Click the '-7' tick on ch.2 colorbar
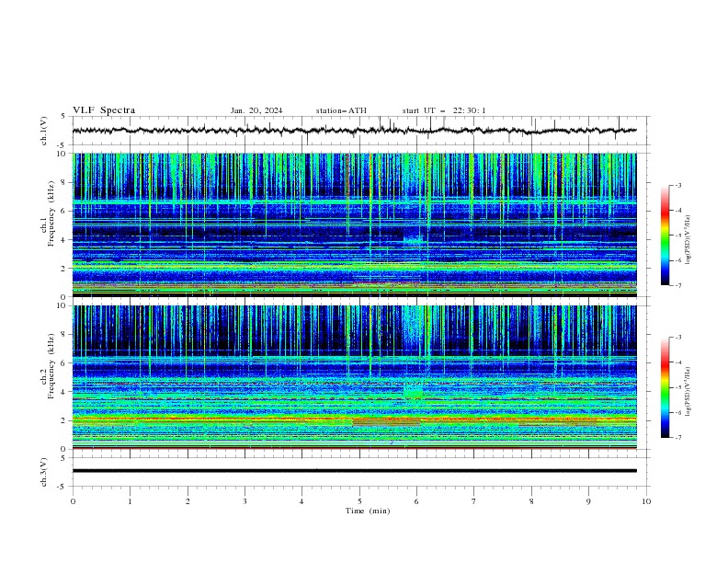728x563 pixels. (677, 437)
